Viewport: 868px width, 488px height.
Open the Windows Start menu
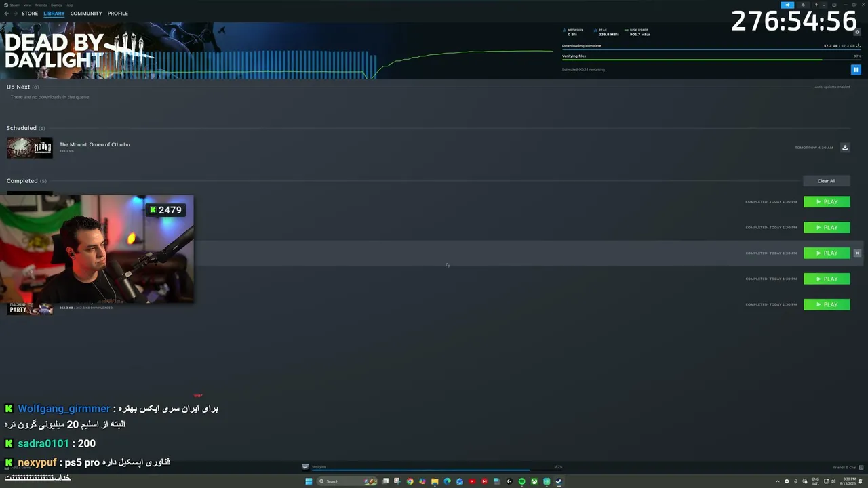[309, 481]
